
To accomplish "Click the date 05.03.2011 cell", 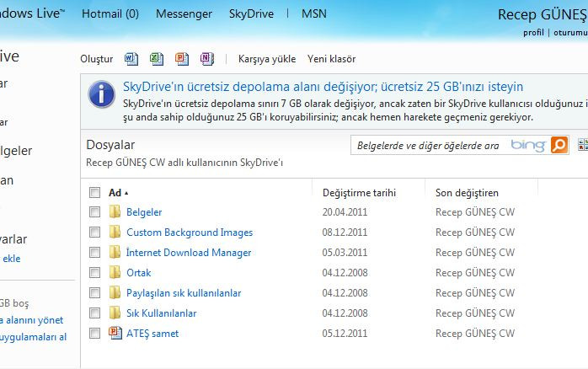I will (x=345, y=253).
